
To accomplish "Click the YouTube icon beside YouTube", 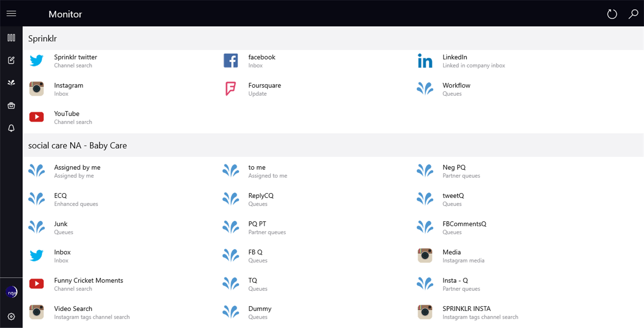I will 37,117.
